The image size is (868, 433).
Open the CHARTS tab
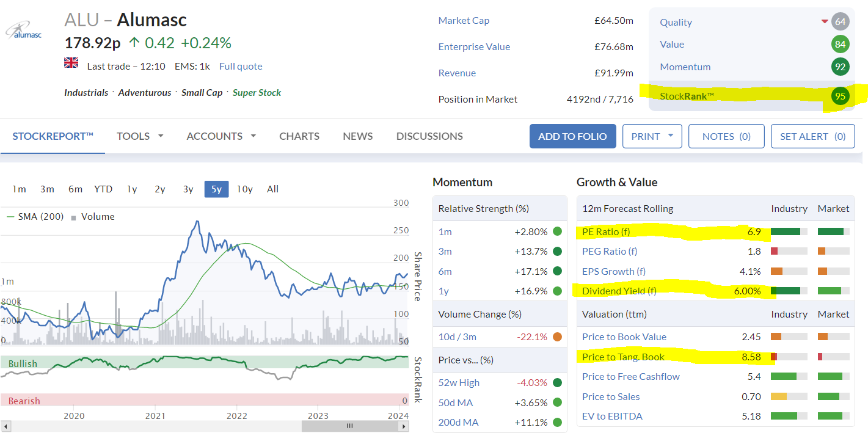[299, 136]
